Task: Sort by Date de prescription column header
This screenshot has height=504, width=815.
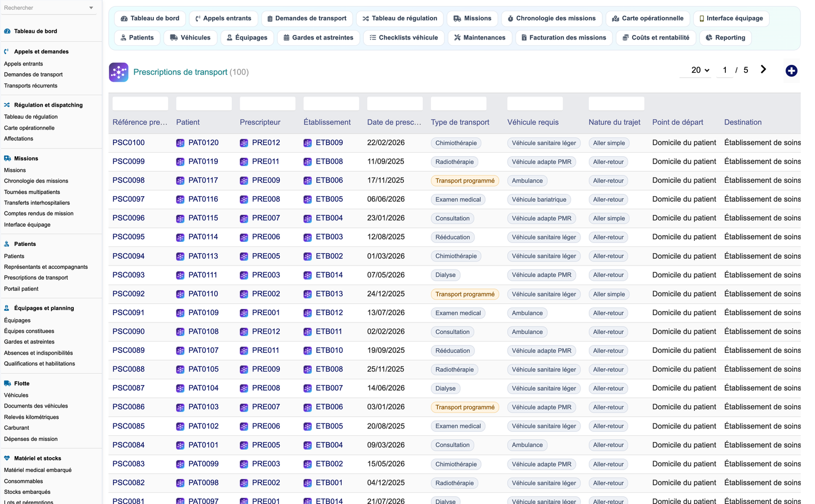Action: [x=394, y=122]
